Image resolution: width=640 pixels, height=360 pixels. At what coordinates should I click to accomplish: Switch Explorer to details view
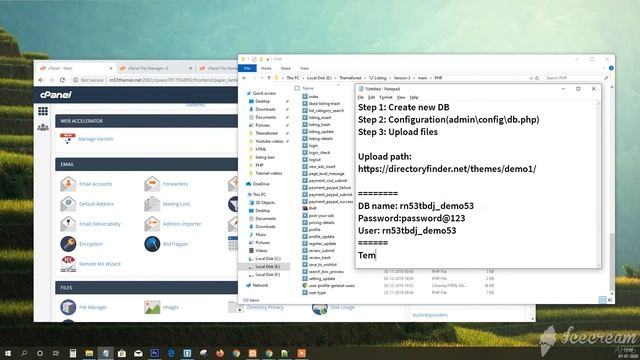[x=602, y=300]
